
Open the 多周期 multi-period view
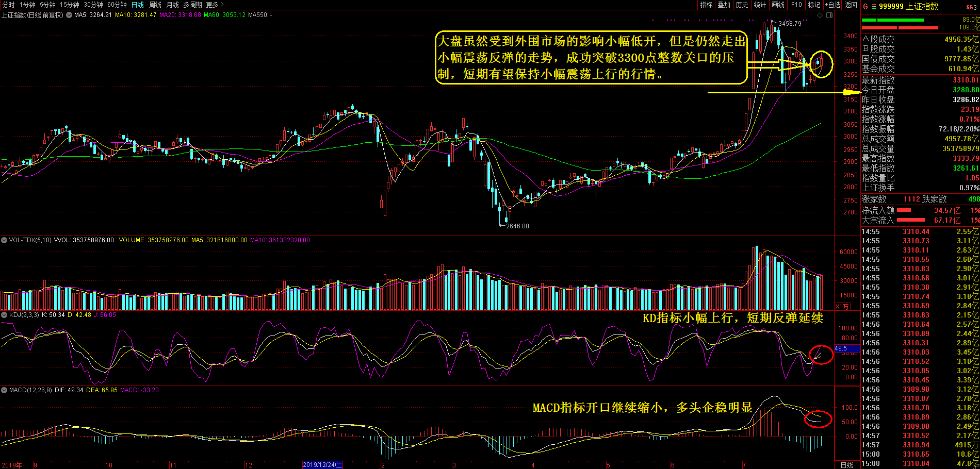(193, 5)
